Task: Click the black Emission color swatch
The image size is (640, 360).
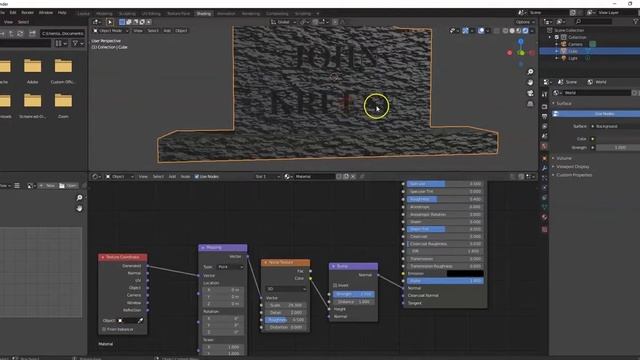Action: 465,273
